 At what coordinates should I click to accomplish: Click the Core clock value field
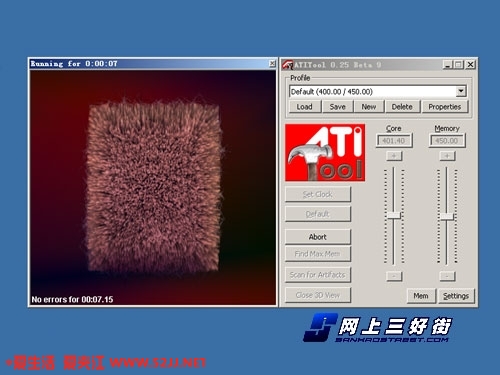(394, 141)
